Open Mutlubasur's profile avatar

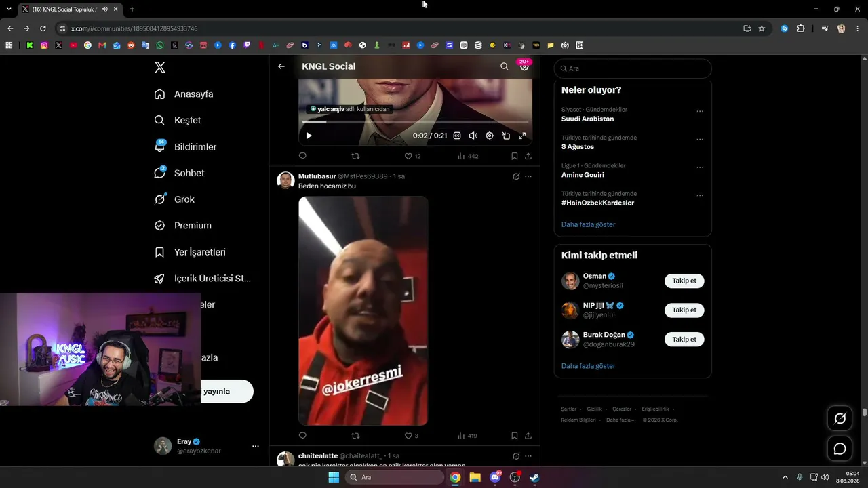[285, 180]
